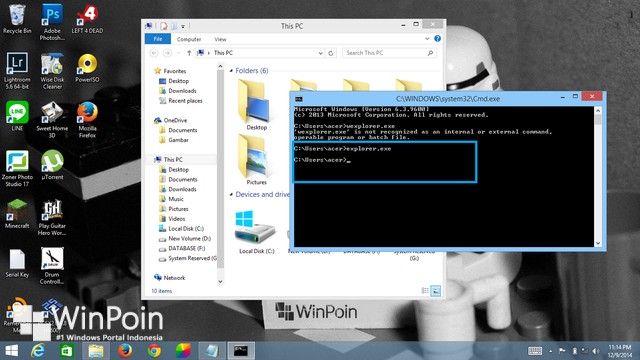Image resolution: width=640 pixels, height=360 pixels.
Task: Customize Quick Access Toolbar dropdown
Action: pyautogui.click(x=183, y=27)
